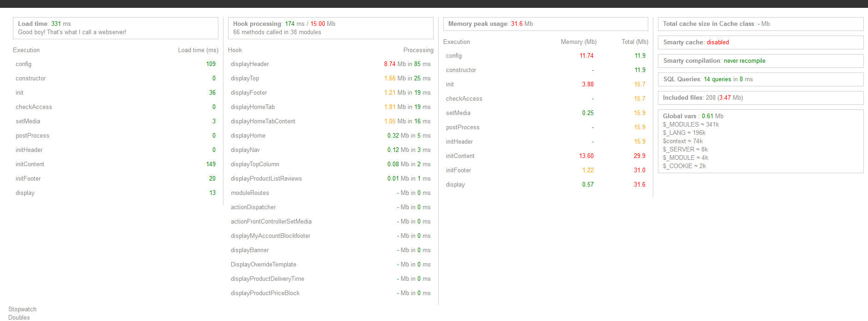The width and height of the screenshot is (868, 321).
Task: Click the displayProductPriceBlock hook name
Action: pyautogui.click(x=265, y=293)
